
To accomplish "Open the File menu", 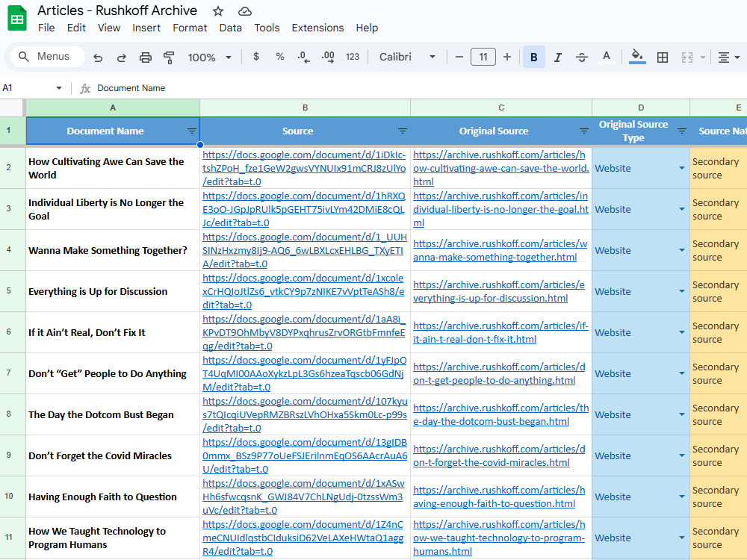I will point(46,28).
